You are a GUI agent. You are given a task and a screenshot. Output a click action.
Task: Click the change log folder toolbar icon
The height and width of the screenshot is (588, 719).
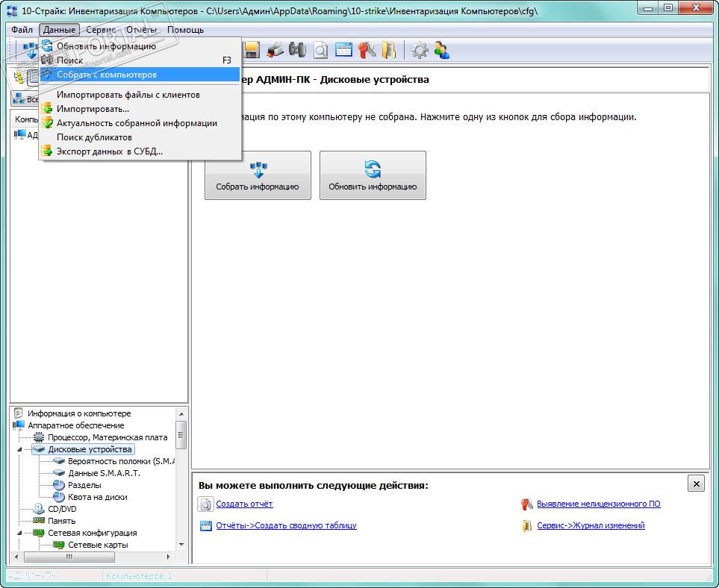pos(389,50)
